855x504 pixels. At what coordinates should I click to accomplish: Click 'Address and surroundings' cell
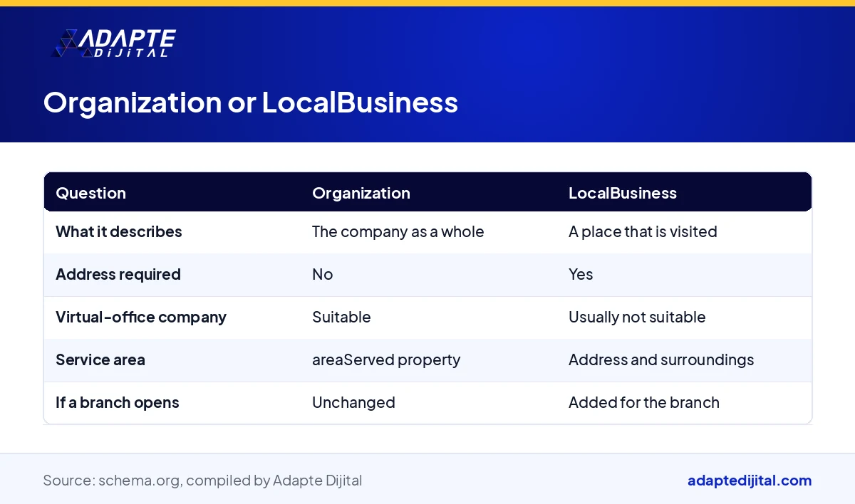point(661,359)
